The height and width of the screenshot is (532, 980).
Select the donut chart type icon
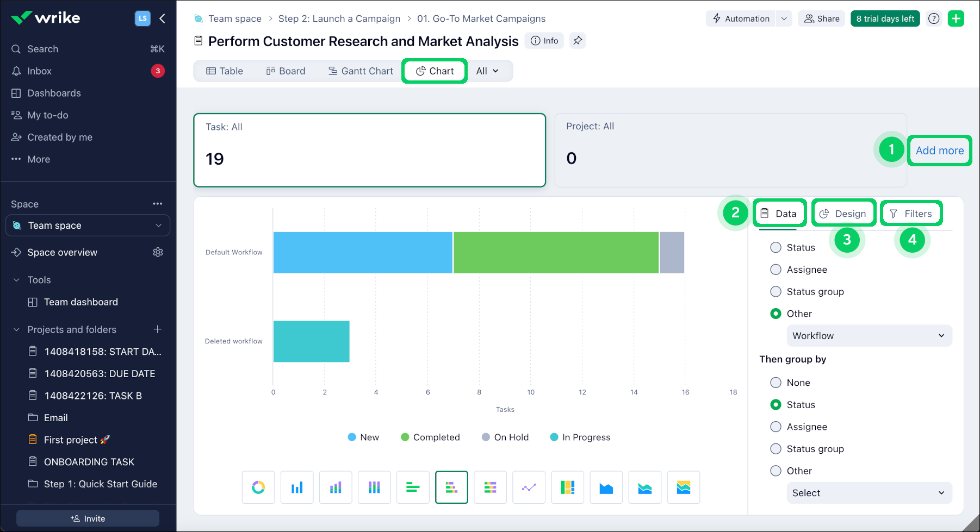tap(258, 487)
